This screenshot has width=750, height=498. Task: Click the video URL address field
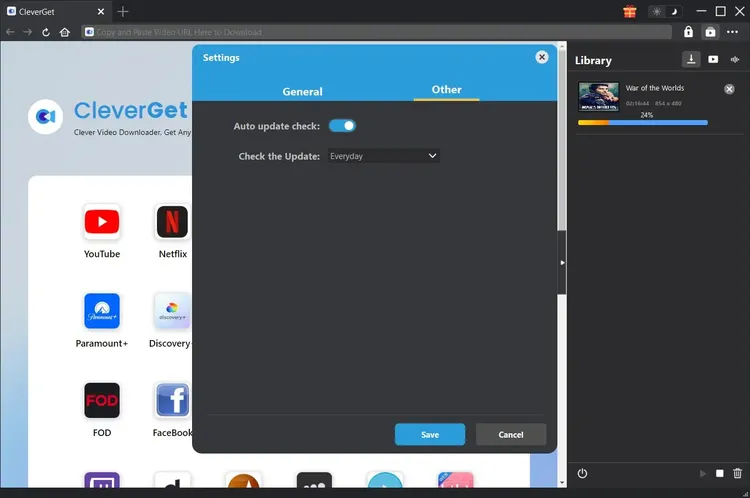point(380,32)
